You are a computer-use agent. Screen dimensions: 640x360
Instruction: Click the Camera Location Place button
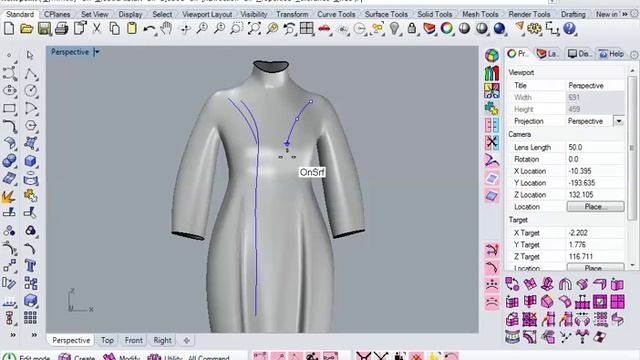595,207
